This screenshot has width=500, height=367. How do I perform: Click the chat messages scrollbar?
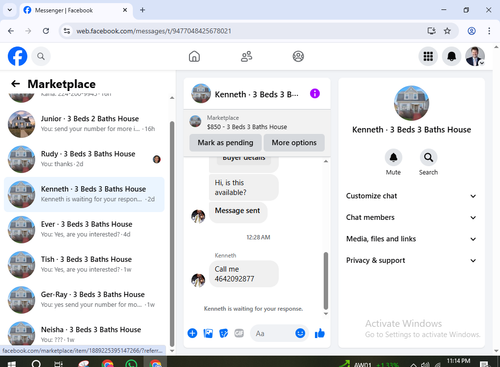(x=326, y=281)
